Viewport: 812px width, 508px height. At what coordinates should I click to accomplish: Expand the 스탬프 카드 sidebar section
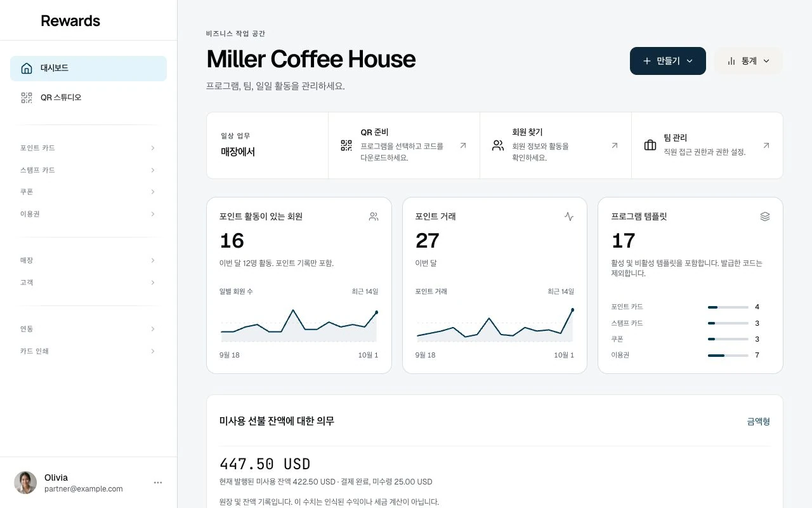tap(88, 170)
